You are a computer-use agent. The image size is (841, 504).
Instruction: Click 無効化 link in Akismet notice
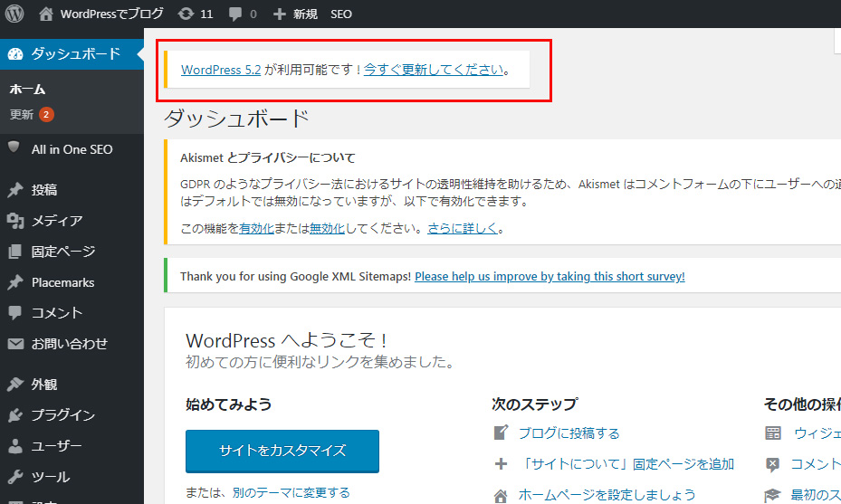(x=327, y=228)
